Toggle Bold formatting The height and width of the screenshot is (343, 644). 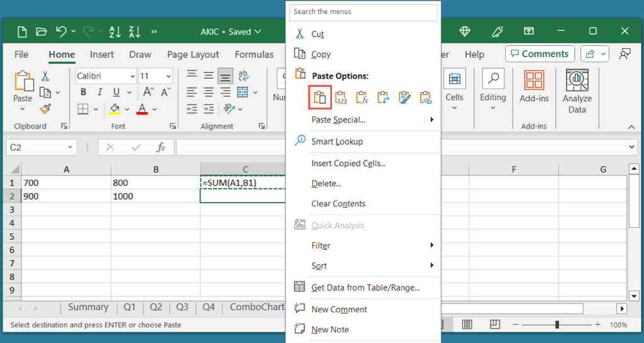82,93
